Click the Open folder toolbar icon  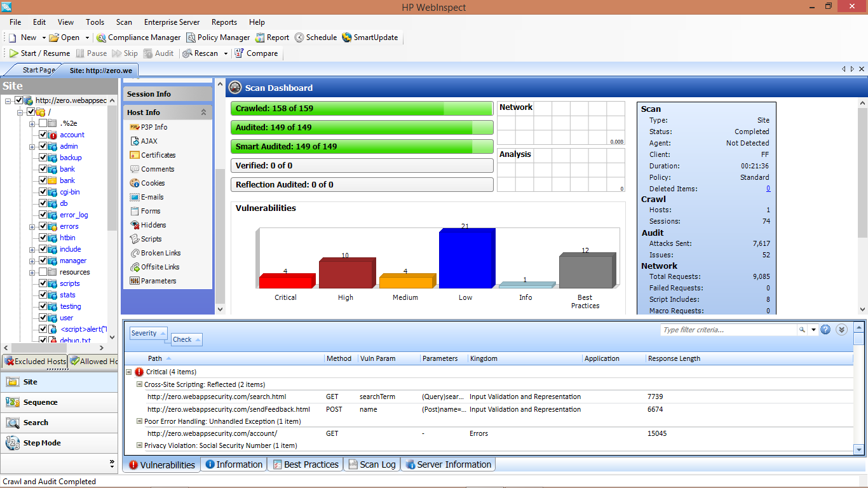point(54,37)
